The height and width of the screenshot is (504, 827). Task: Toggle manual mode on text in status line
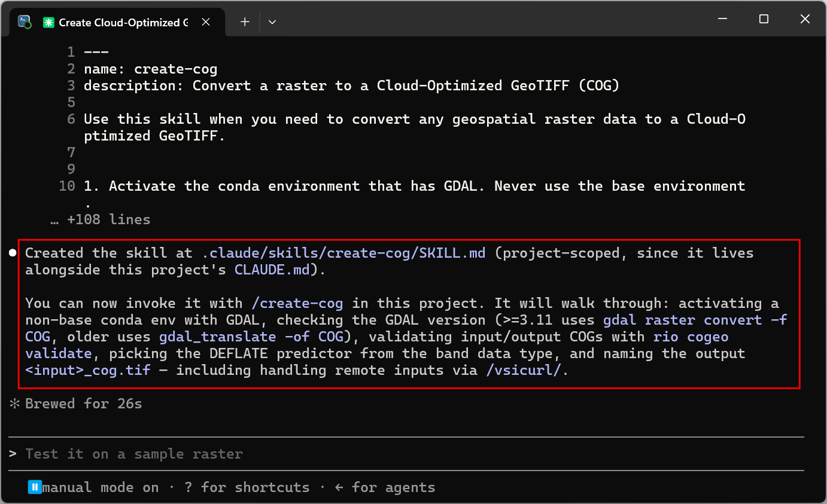point(101,487)
